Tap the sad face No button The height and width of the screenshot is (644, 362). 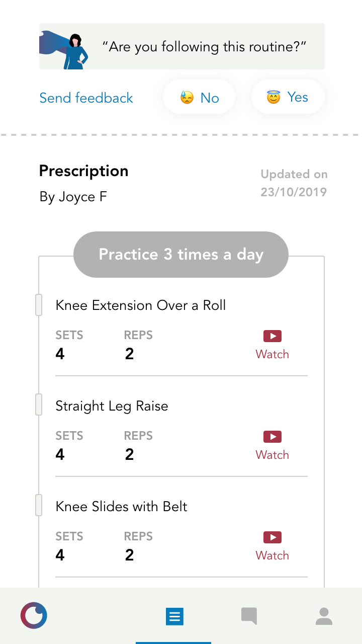[x=199, y=97]
